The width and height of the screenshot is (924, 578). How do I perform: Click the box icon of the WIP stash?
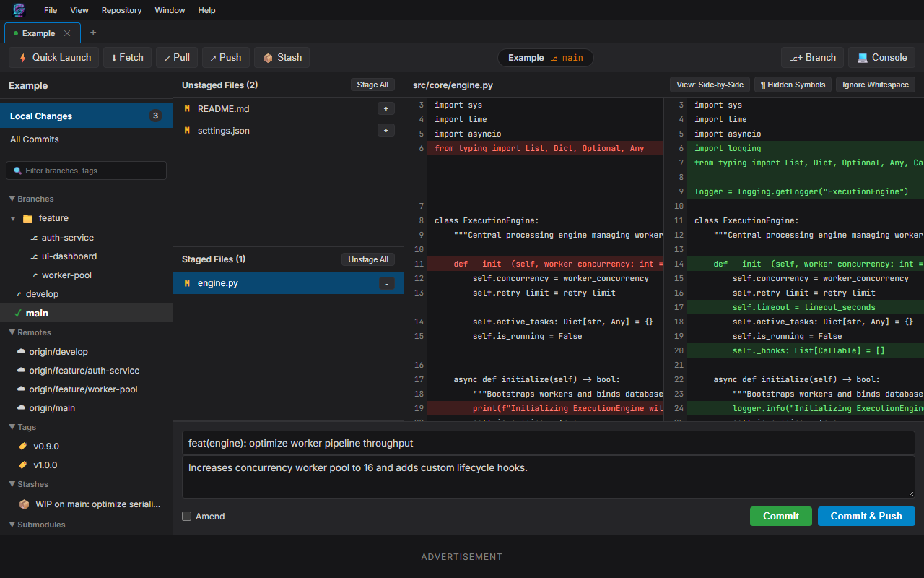(24, 504)
